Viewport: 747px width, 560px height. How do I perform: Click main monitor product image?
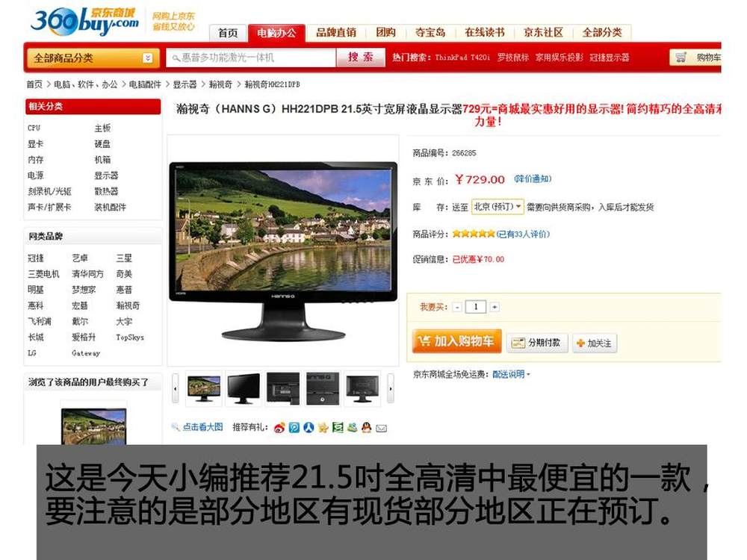[283, 251]
